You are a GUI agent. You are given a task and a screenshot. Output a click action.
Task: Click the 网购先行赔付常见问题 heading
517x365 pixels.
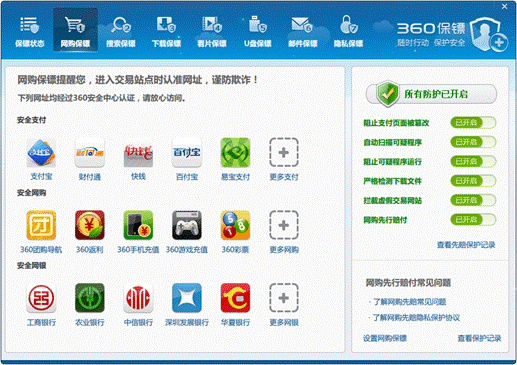pos(408,283)
